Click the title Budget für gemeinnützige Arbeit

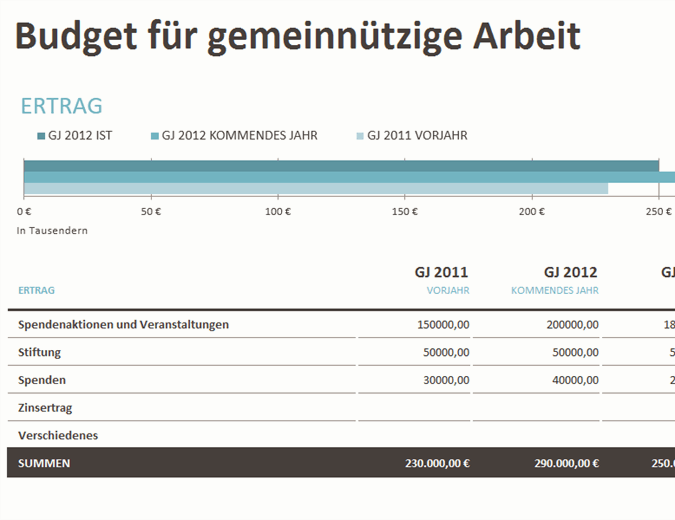[297, 36]
